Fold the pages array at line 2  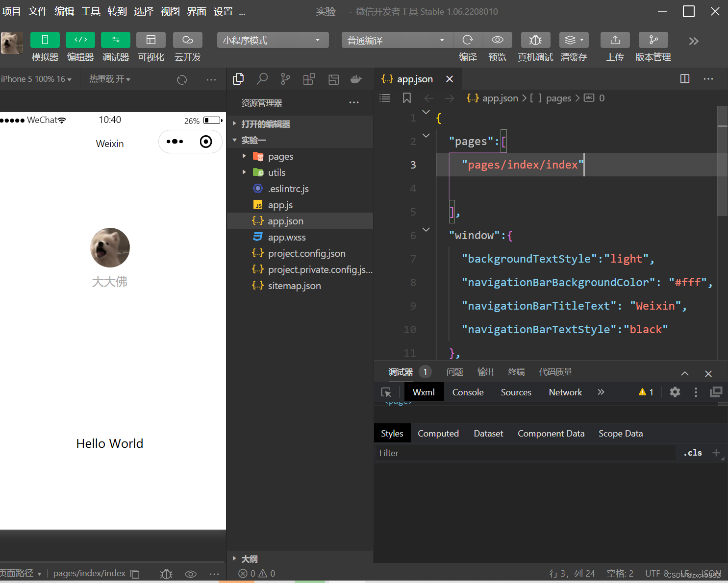(426, 136)
